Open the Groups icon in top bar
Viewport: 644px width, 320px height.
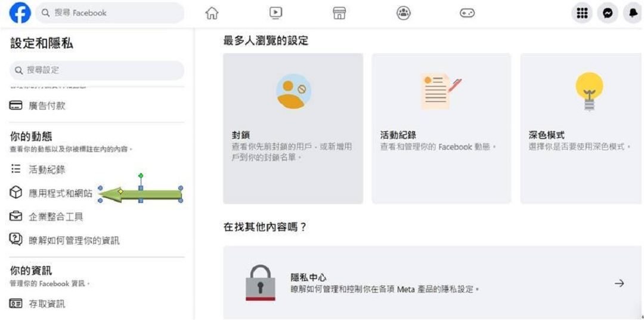pyautogui.click(x=404, y=13)
